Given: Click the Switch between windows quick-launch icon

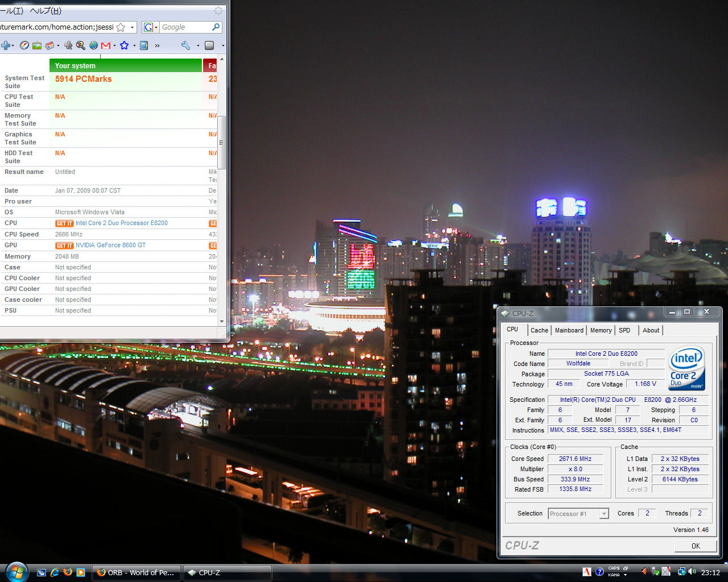Looking at the screenshot, I should pos(42,572).
